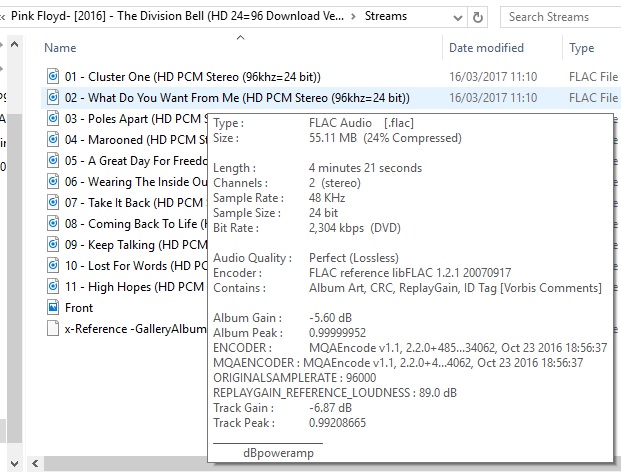The height and width of the screenshot is (473, 621).
Task: Click the horizontal scrollbar left arrow
Action: coord(35,463)
